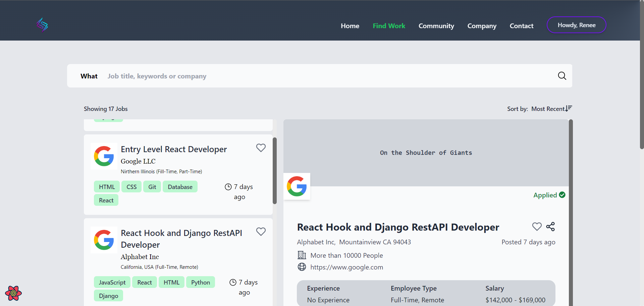Click 'Nirthern Illinois (Fill-Time, Part-Time)' text

pos(161,171)
